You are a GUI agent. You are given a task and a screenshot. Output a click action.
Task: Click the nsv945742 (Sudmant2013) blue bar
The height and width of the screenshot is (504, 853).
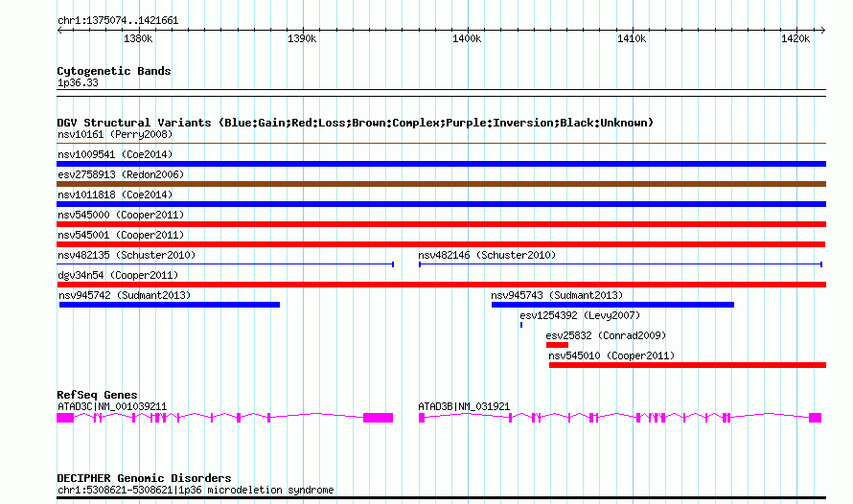(x=170, y=305)
